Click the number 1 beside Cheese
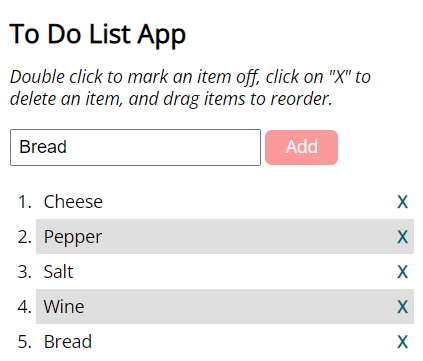The width and height of the screenshot is (423, 361). click(24, 202)
